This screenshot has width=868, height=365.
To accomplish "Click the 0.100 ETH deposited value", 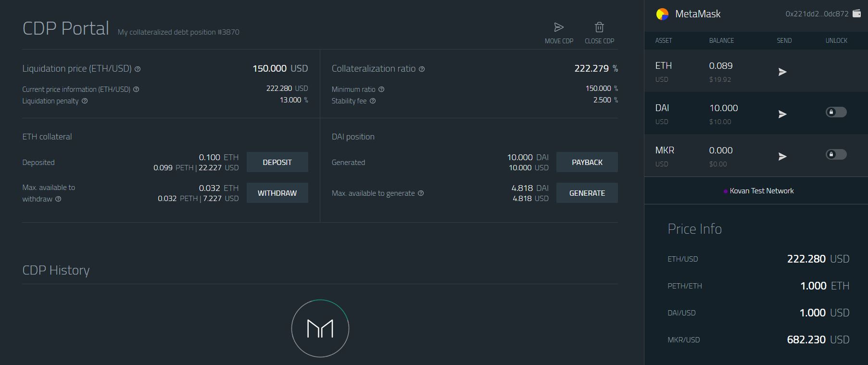I will click(x=219, y=157).
